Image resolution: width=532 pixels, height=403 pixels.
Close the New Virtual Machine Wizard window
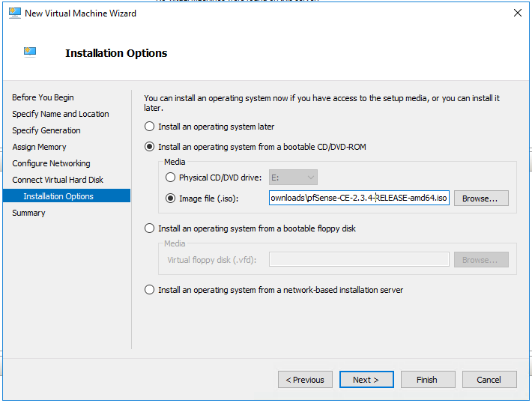click(517, 13)
